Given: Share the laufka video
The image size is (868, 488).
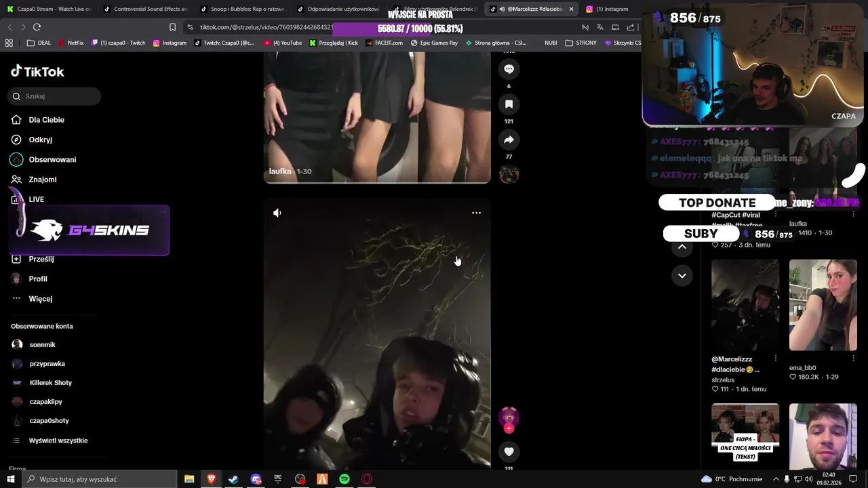Looking at the screenshot, I should (x=509, y=140).
